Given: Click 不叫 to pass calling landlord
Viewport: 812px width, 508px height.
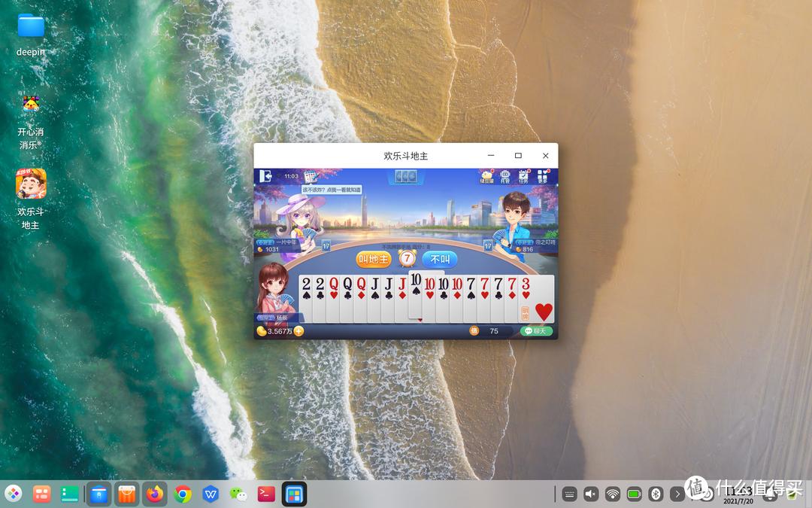Looking at the screenshot, I should point(439,258).
